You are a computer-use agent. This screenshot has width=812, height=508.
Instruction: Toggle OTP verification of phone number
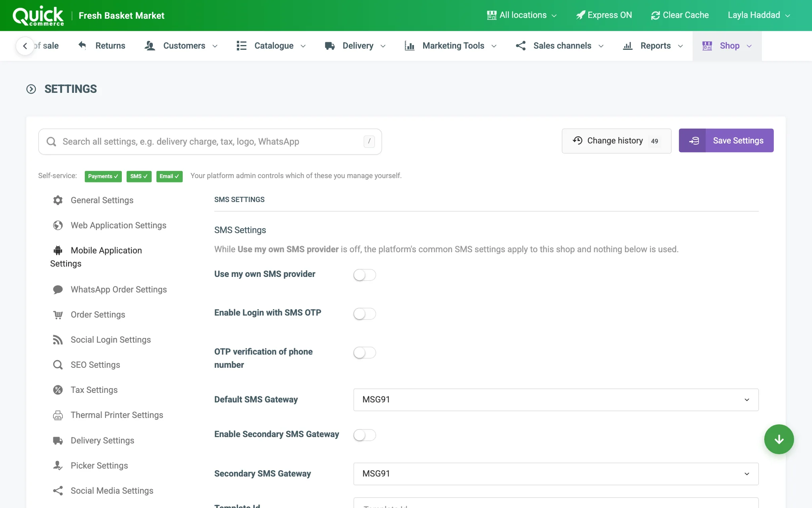365,353
